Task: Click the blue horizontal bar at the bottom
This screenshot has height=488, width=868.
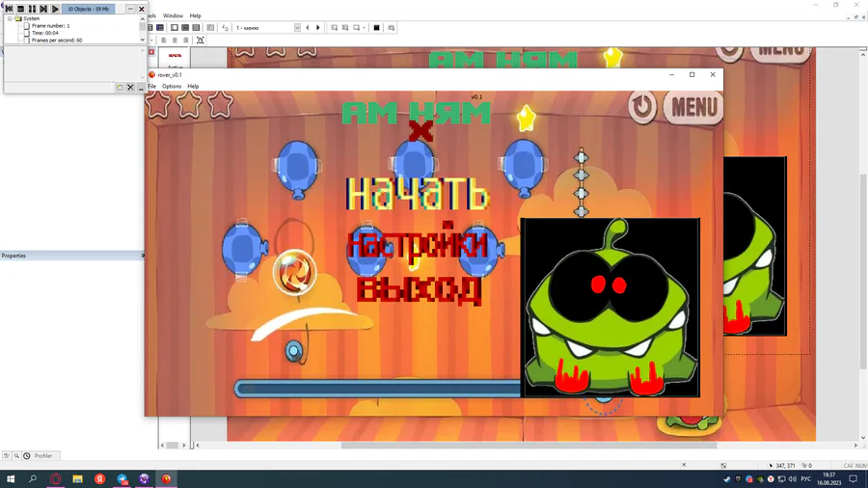Action: [x=377, y=388]
